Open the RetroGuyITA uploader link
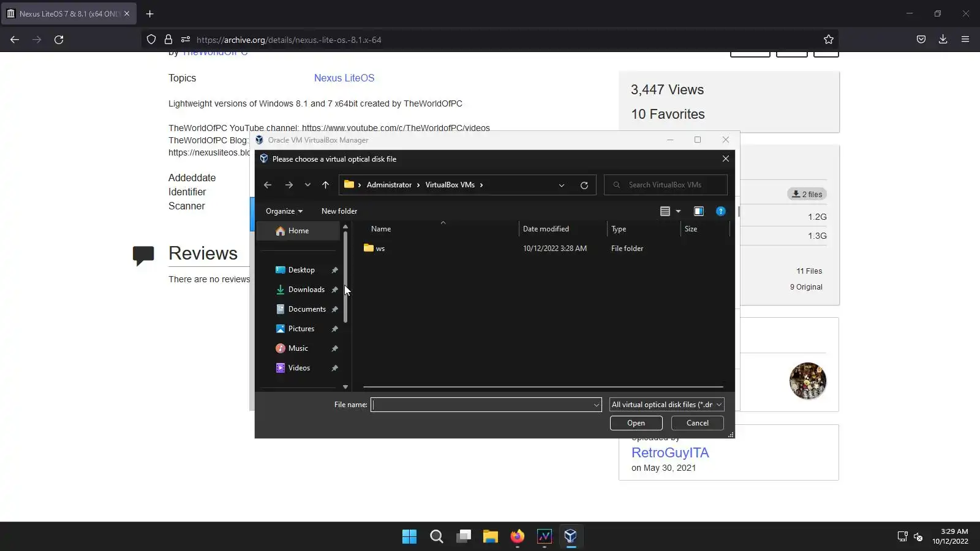This screenshot has width=980, height=551. (x=670, y=452)
